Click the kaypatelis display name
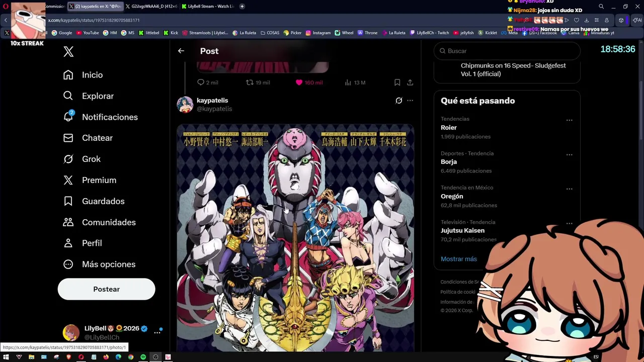 [x=212, y=101]
